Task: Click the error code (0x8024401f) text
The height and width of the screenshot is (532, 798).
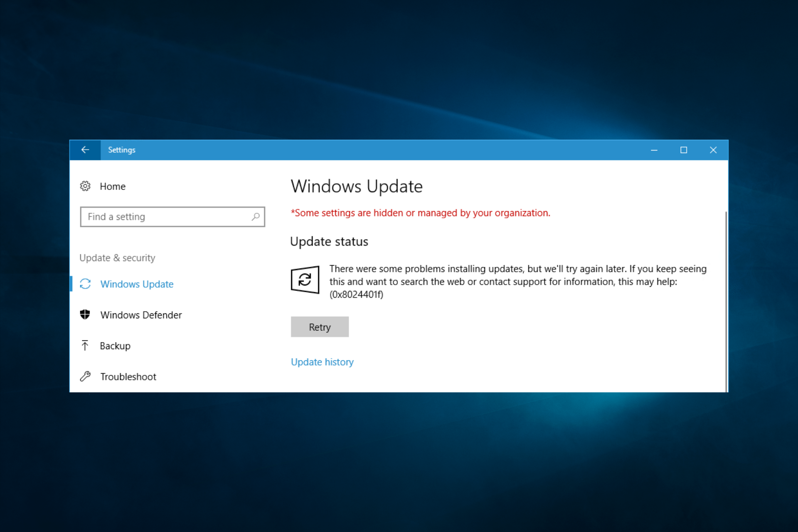Action: (356, 295)
